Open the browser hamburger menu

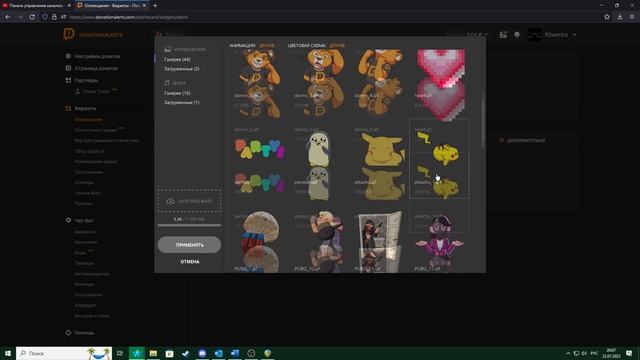[x=632, y=17]
